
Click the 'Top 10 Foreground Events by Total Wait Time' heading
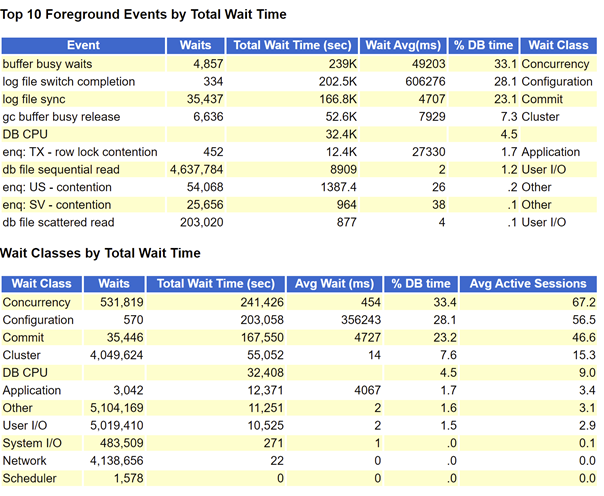(143, 15)
